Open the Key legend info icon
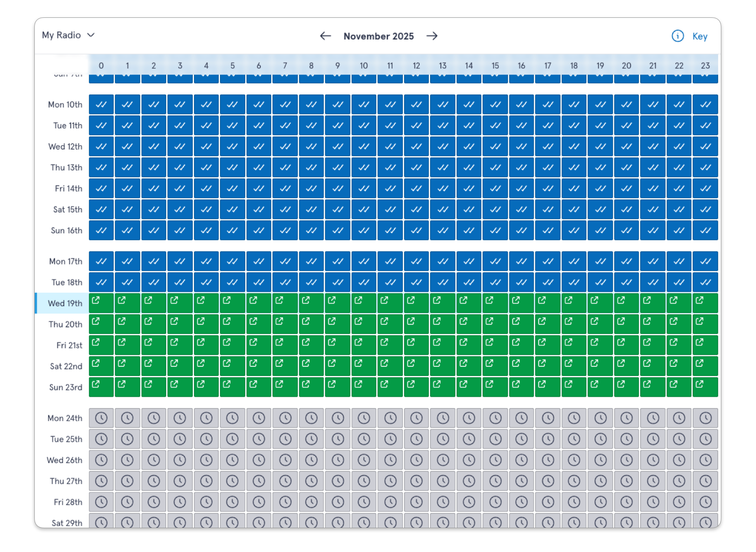 [677, 36]
